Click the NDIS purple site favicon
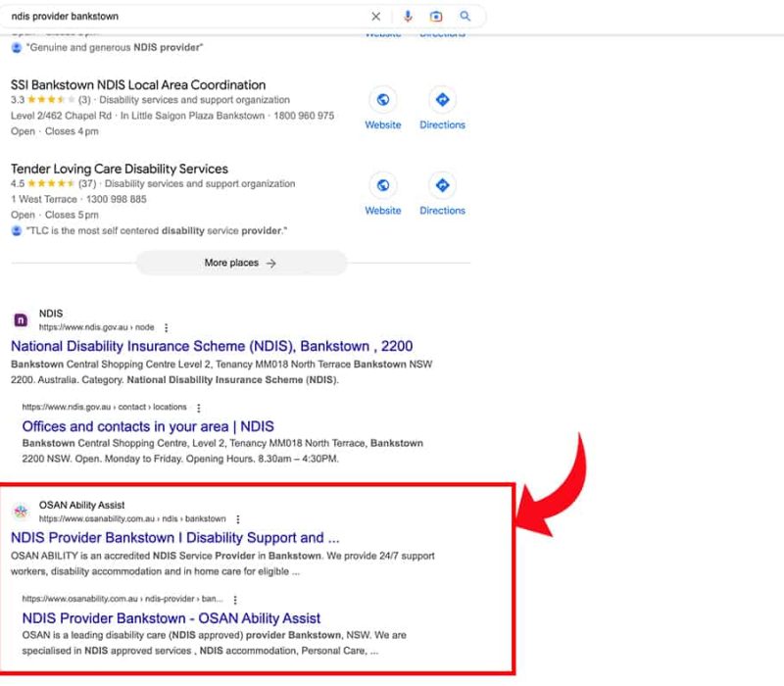 coord(21,319)
